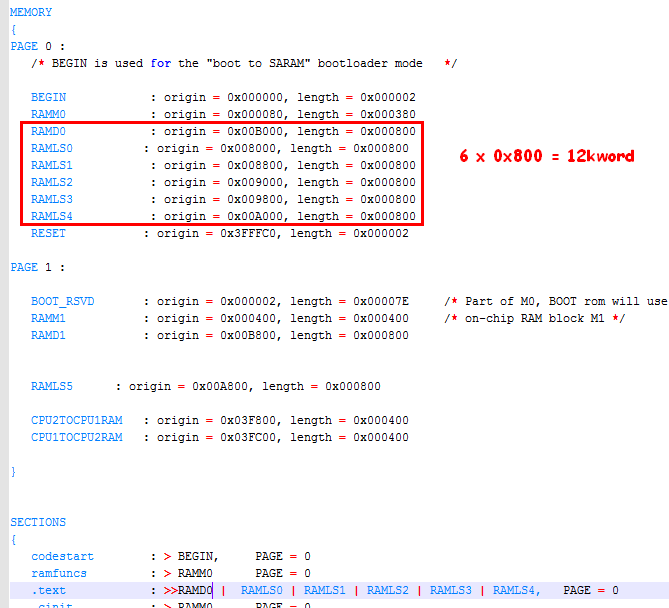Click the BOOT_RSVD region name
Screen dimensions: 669x608
coord(62,302)
